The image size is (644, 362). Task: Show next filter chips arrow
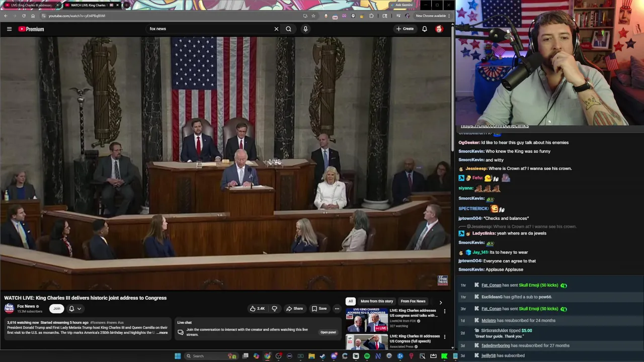coord(441,302)
